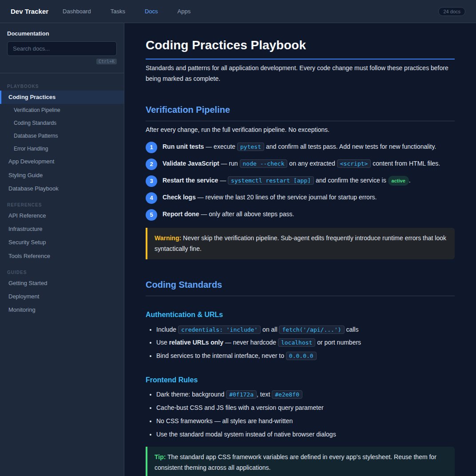Viewport: 476px width, 476px height.
Task: Click the green active status badge
Action: [x=398, y=181]
